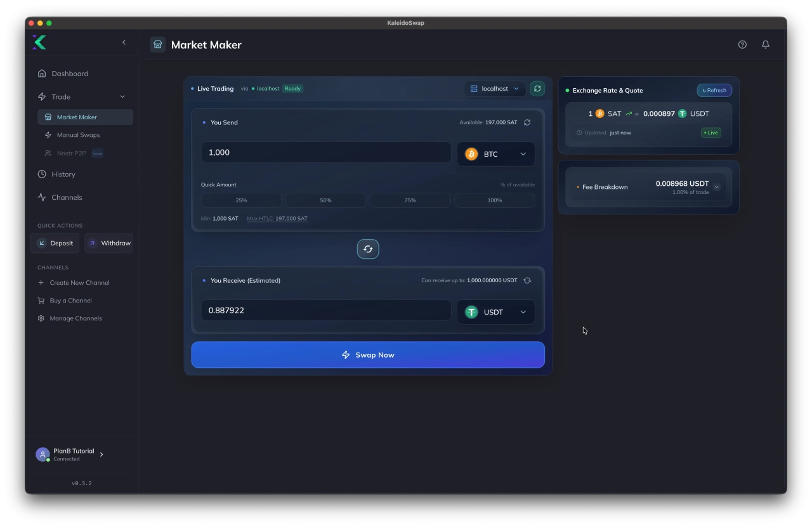Click the refresh icon beside the localhost selector
812x527 pixels.
pos(537,88)
